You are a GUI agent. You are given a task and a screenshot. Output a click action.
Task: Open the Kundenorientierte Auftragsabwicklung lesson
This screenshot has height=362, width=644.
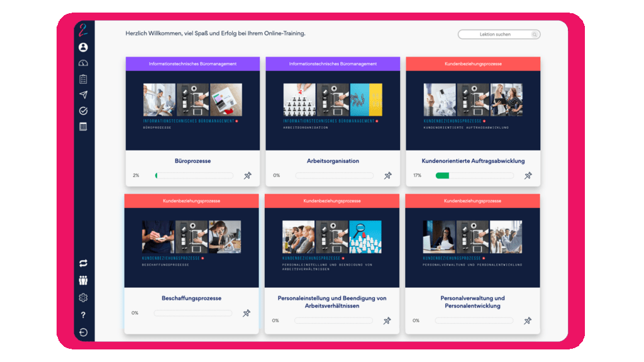pos(472,161)
